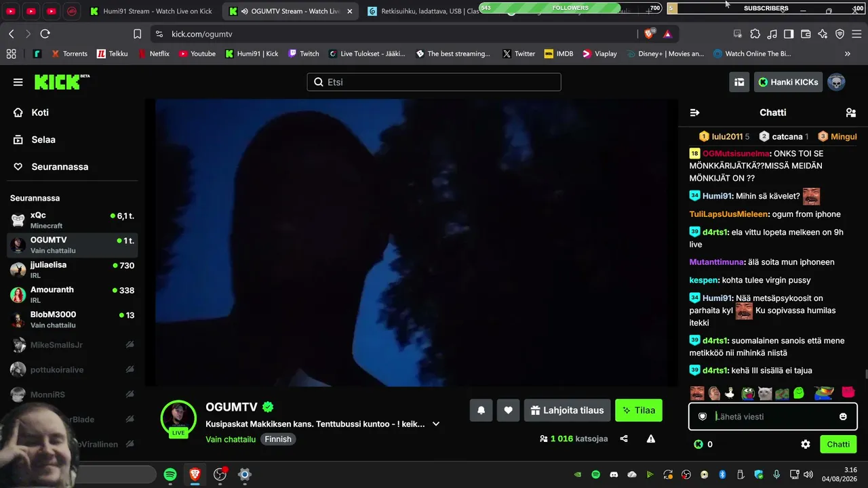The image size is (868, 488).
Task: Click the stream video player
Action: (x=412, y=243)
